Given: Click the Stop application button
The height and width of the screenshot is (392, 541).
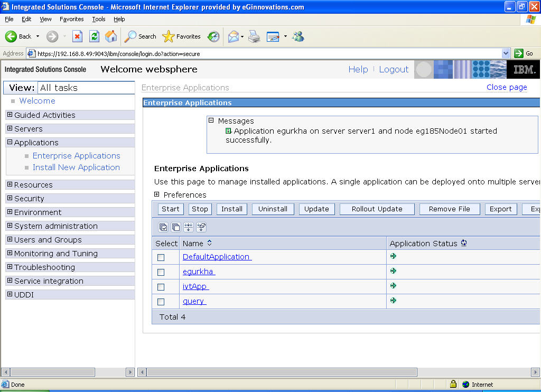Looking at the screenshot, I should point(200,209).
